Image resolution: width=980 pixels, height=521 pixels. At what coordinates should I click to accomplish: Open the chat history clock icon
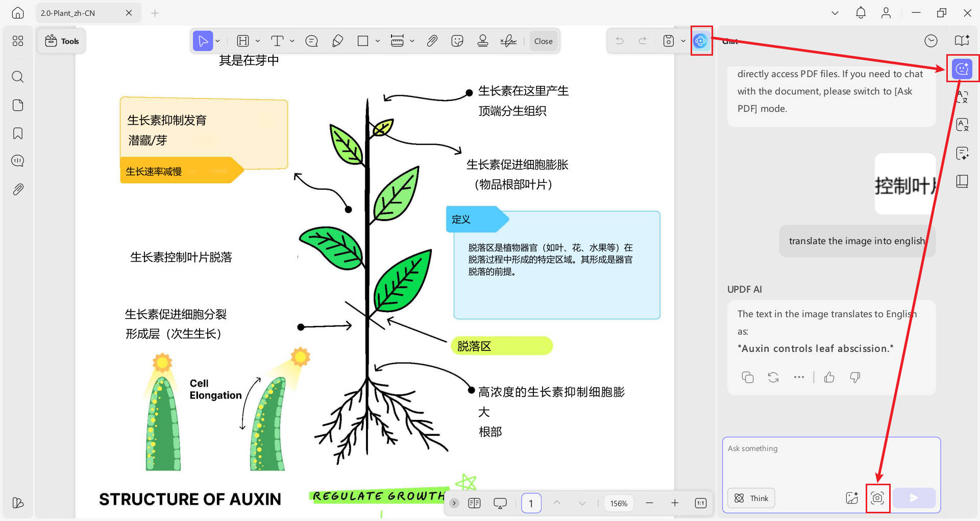pyautogui.click(x=931, y=41)
